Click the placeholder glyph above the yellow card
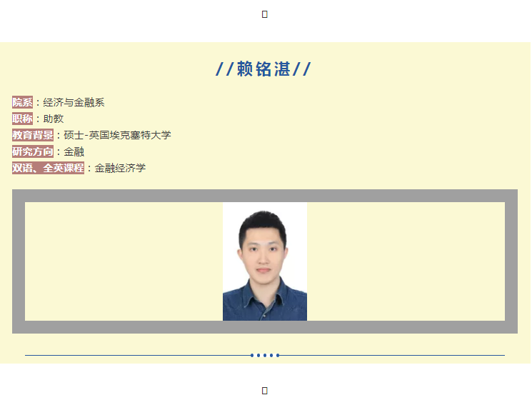The width and height of the screenshot is (532, 415). pyautogui.click(x=265, y=14)
